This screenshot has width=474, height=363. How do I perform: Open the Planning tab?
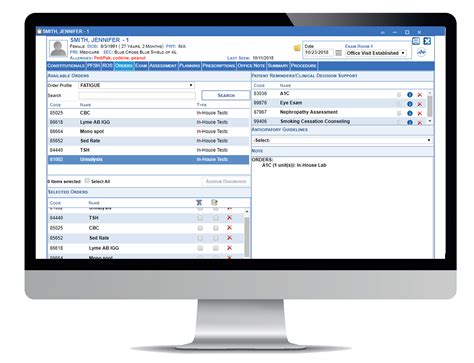pyautogui.click(x=190, y=66)
